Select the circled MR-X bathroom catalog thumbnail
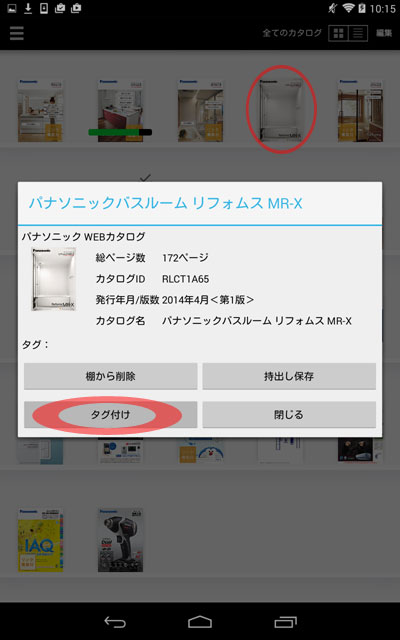 coord(281,111)
